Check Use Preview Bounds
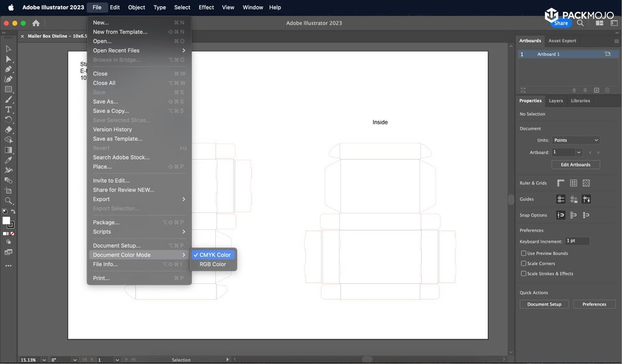 pyautogui.click(x=524, y=253)
